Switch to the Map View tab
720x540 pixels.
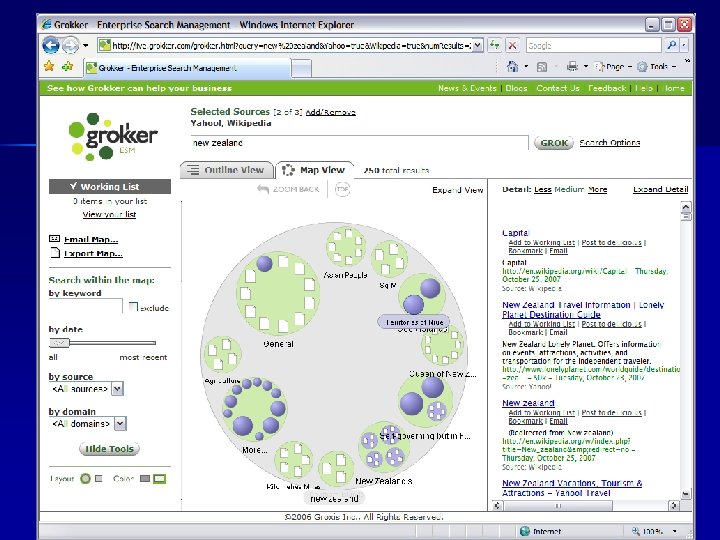[x=315, y=170]
